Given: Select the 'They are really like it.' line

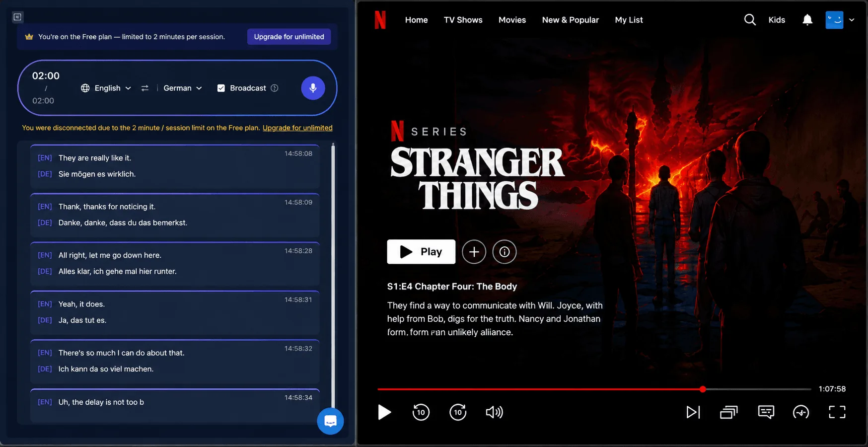Looking at the screenshot, I should pos(95,158).
